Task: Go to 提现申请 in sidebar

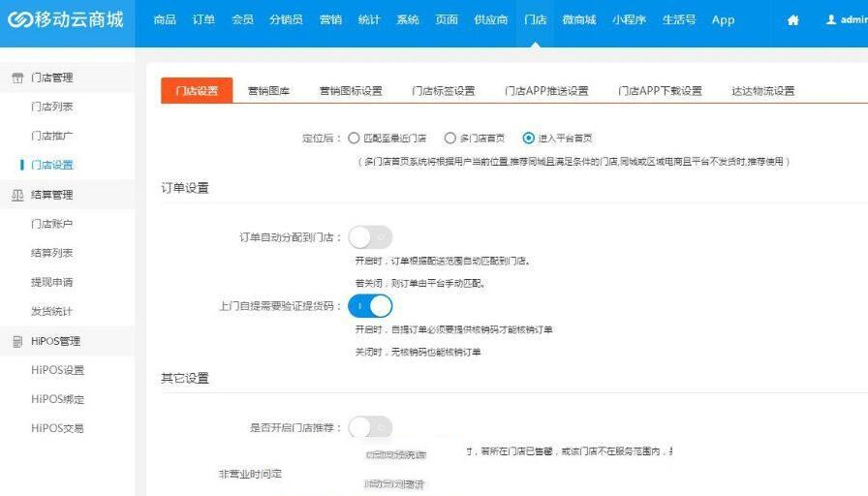Action: tap(51, 282)
